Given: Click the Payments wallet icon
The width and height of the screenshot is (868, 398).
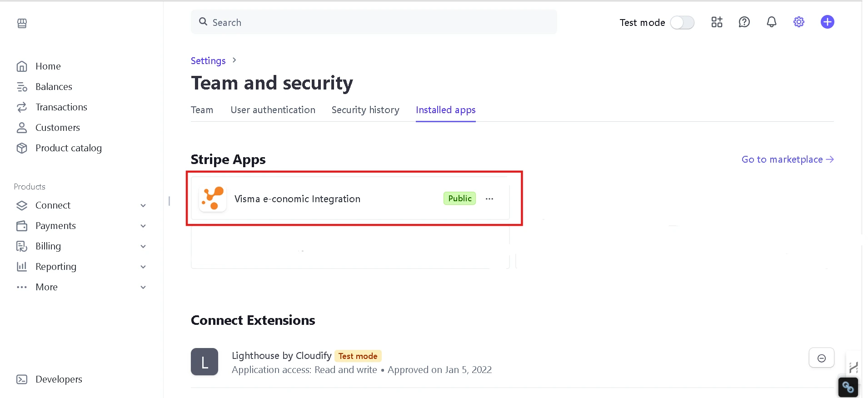Looking at the screenshot, I should (x=22, y=226).
